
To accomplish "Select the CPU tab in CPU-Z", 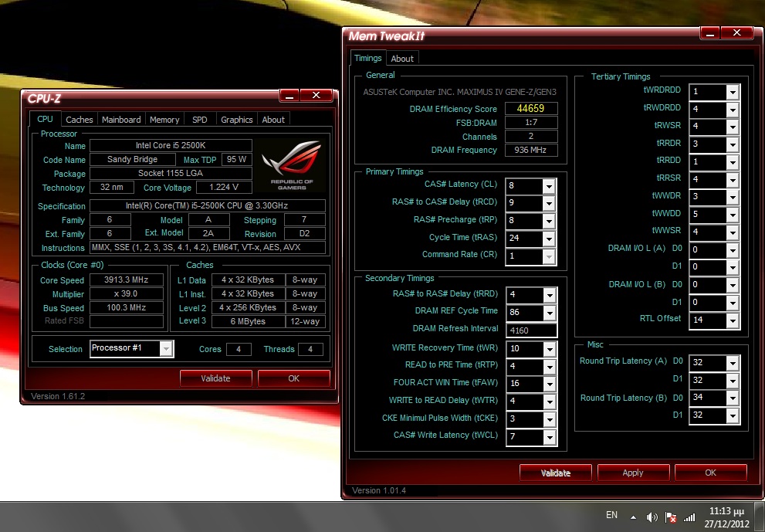I will coord(45,119).
